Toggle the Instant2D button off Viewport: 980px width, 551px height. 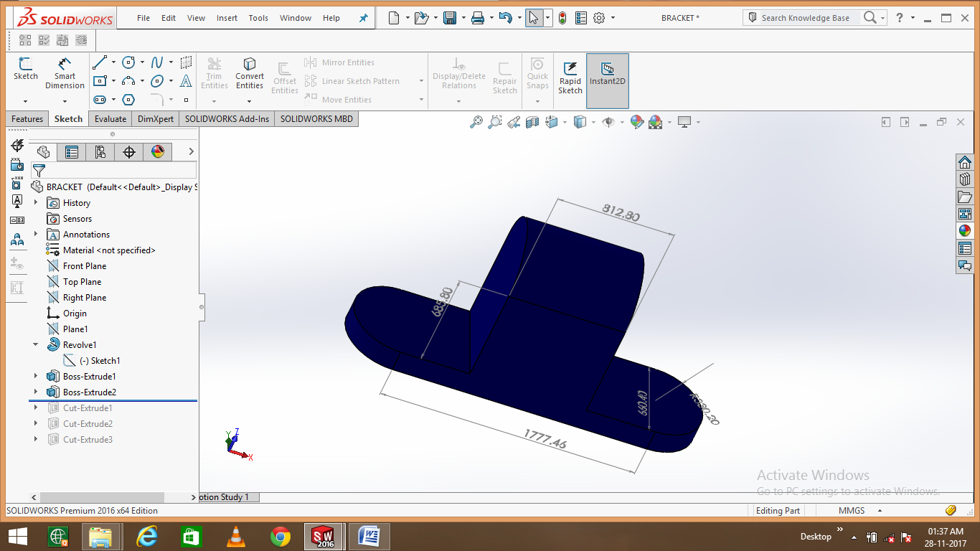607,75
